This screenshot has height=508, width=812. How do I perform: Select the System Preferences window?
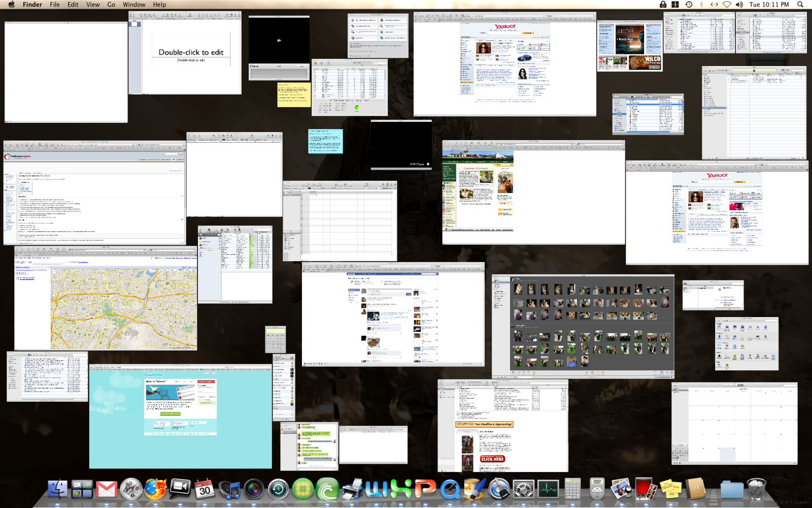[747, 343]
